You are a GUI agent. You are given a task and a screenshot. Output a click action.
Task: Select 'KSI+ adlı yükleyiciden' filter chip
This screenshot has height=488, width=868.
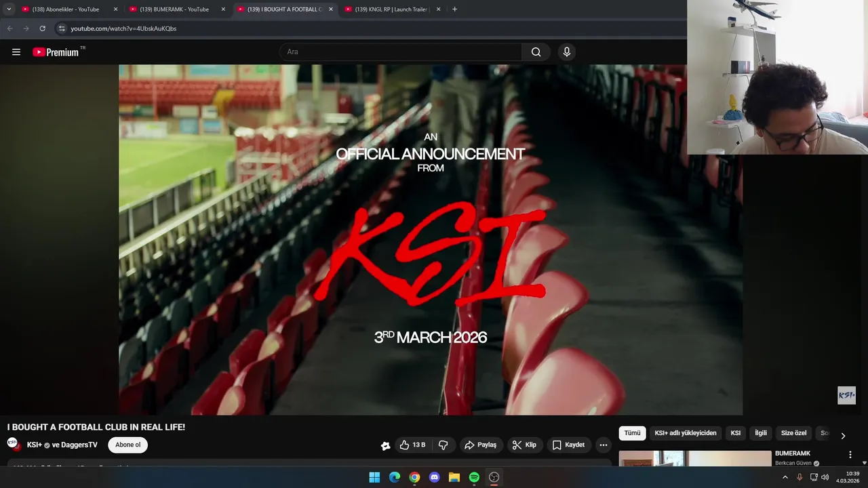[x=686, y=433]
